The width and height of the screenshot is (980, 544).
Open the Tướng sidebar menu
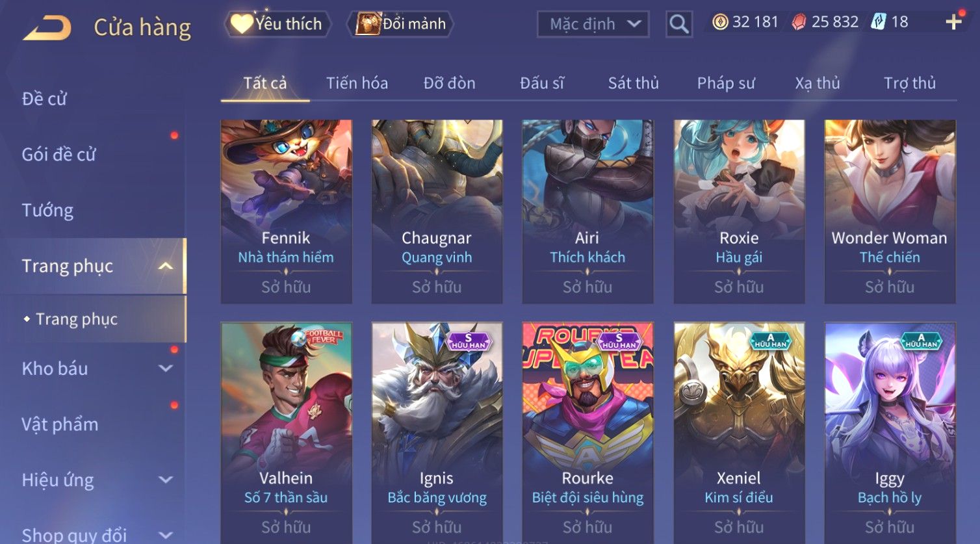coord(47,211)
